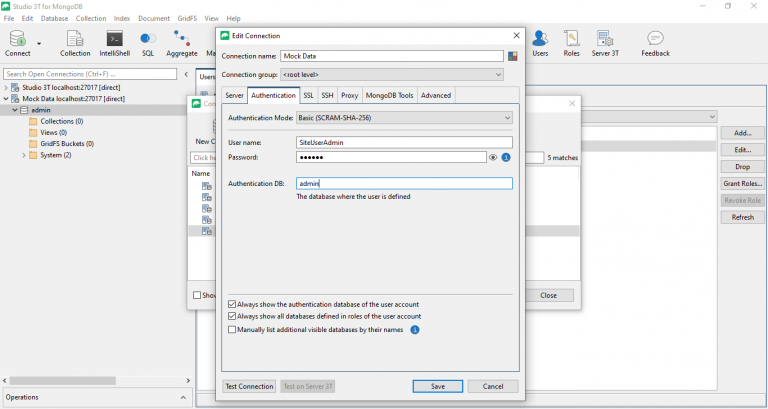Open the Database menu
Screen dimensions: 768x409
(54, 18)
